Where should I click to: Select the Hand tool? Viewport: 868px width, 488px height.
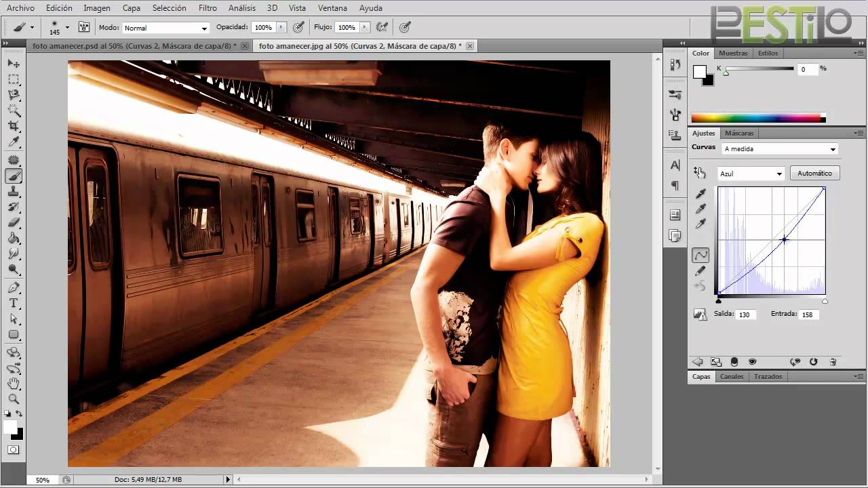pos(14,384)
